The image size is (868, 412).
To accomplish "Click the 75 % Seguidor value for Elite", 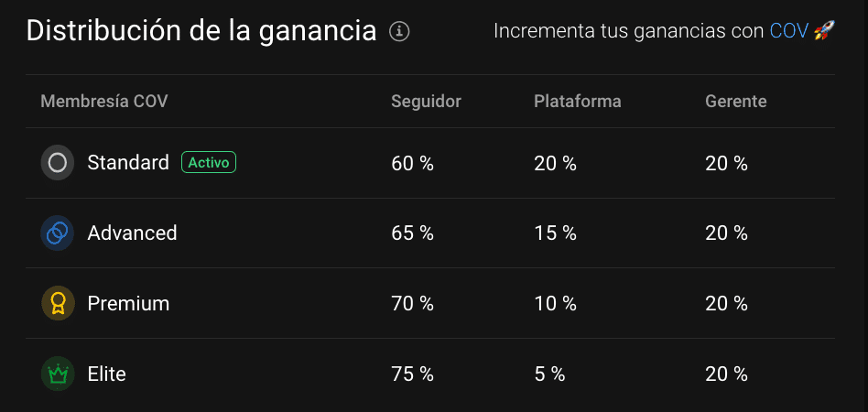I will point(412,374).
